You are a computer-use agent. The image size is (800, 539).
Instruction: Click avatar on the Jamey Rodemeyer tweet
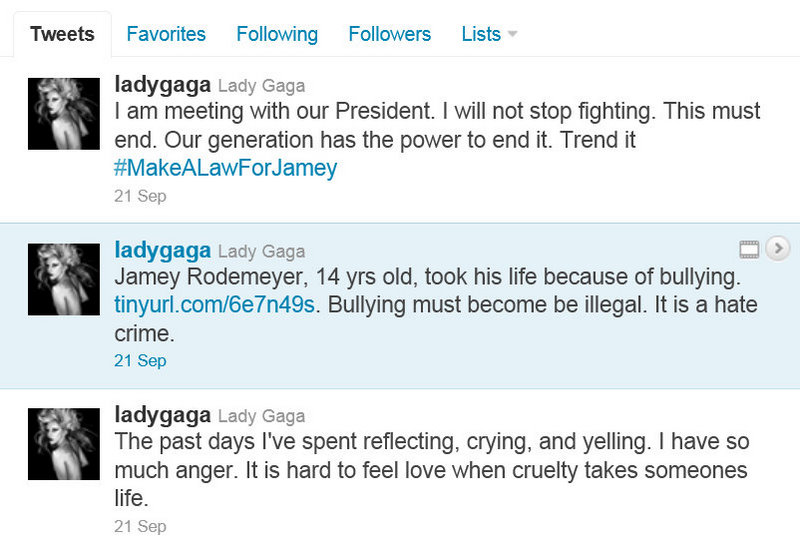click(63, 279)
